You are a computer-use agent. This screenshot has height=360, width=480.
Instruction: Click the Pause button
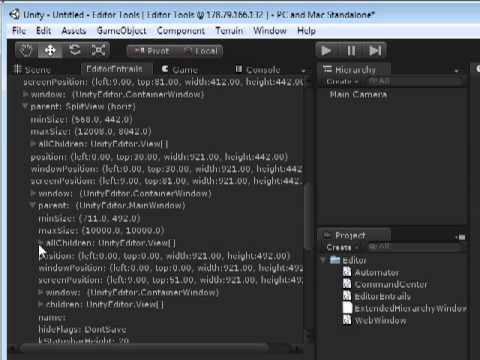click(351, 51)
